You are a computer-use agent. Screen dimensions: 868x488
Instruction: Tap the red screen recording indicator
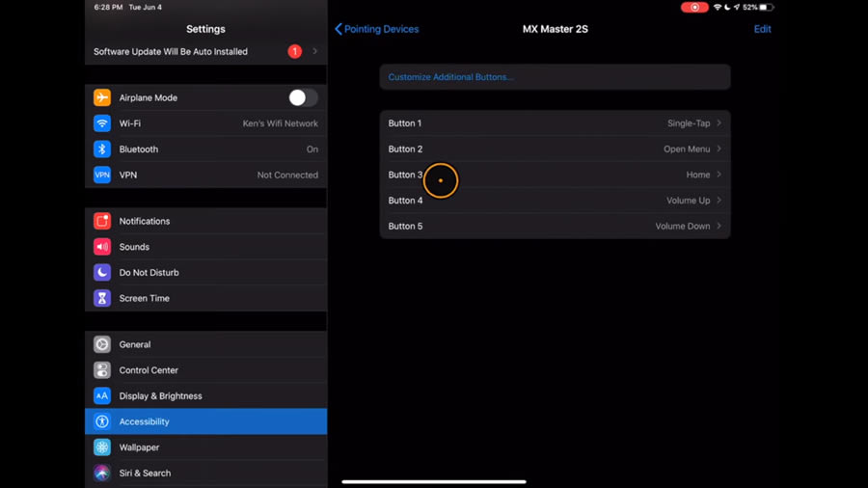(693, 7)
